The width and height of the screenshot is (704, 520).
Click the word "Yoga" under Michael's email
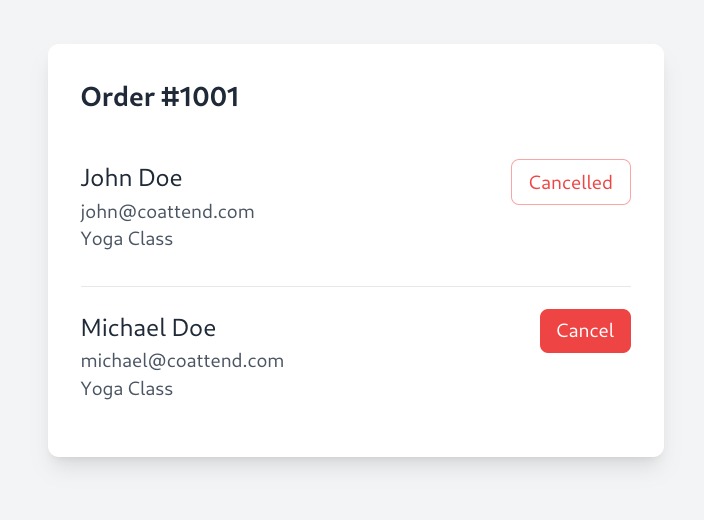[100, 389]
